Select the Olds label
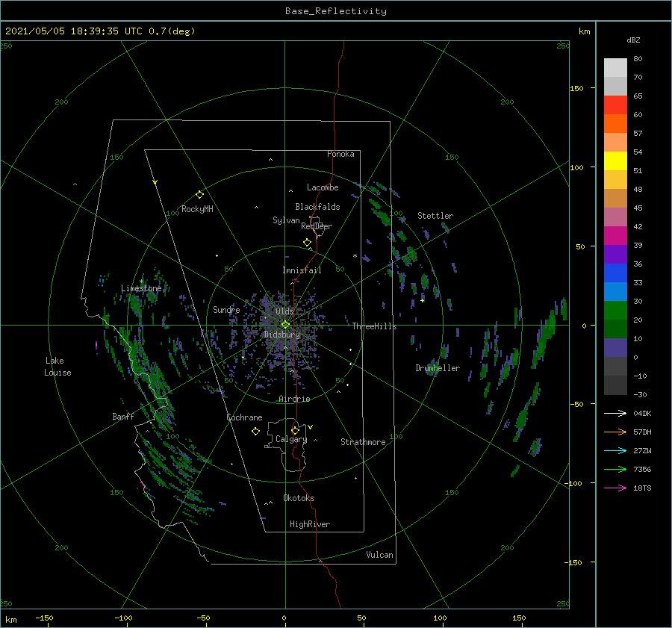The width and height of the screenshot is (672, 628). pos(284,311)
